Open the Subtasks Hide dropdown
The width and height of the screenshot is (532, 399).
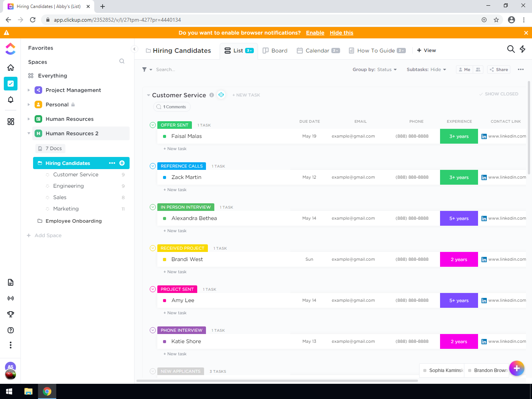tap(426, 70)
